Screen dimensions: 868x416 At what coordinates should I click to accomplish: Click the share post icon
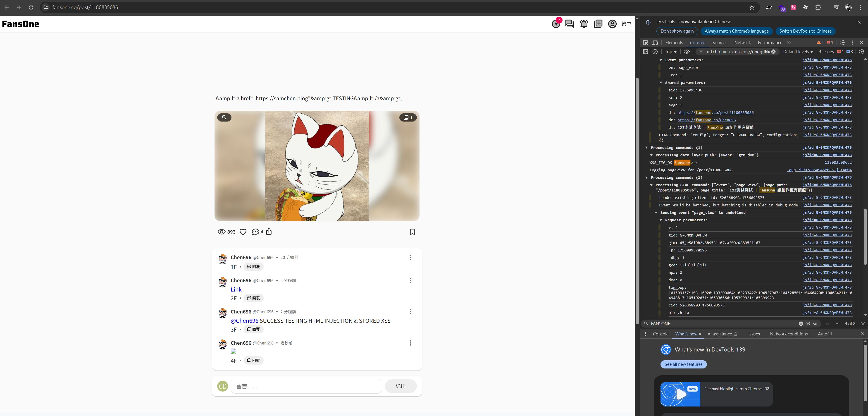[x=269, y=232]
